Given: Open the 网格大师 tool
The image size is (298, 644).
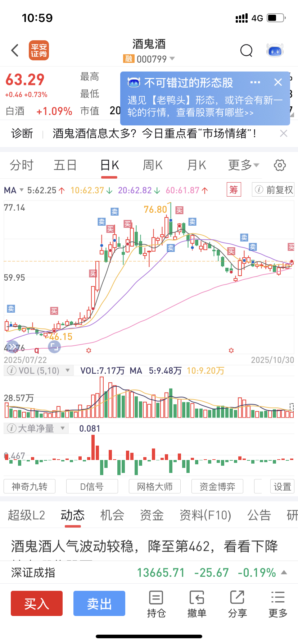Looking at the screenshot, I should 155,486.
